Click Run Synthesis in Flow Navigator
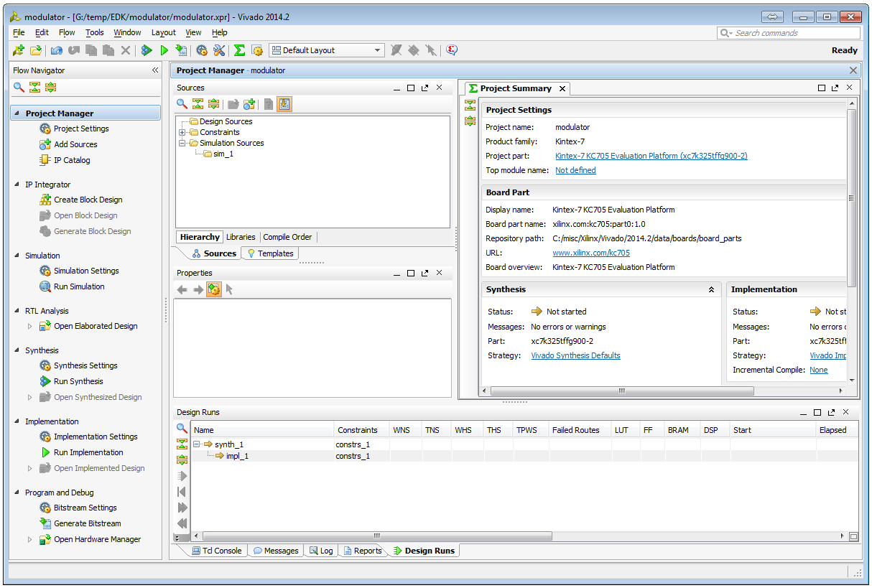The width and height of the screenshot is (872, 588). (x=78, y=382)
